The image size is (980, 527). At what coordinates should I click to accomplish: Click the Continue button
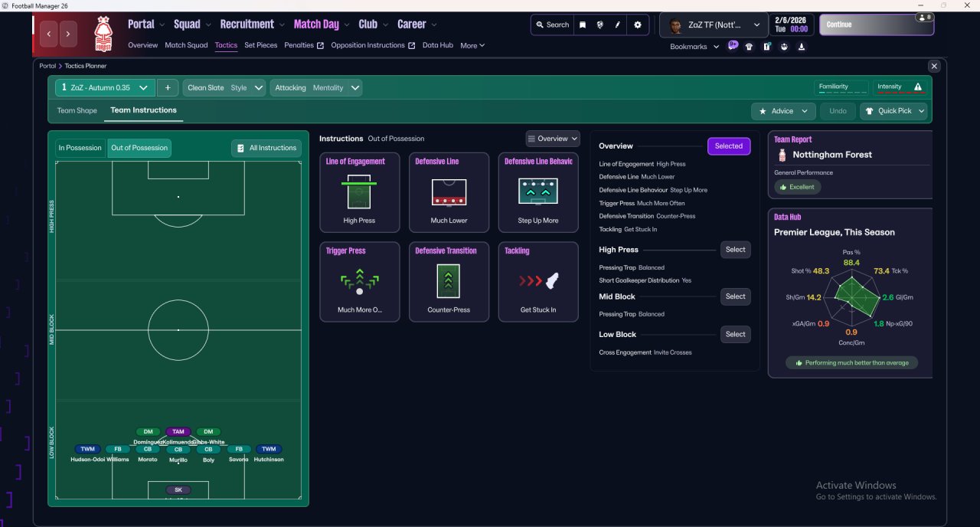click(x=877, y=25)
